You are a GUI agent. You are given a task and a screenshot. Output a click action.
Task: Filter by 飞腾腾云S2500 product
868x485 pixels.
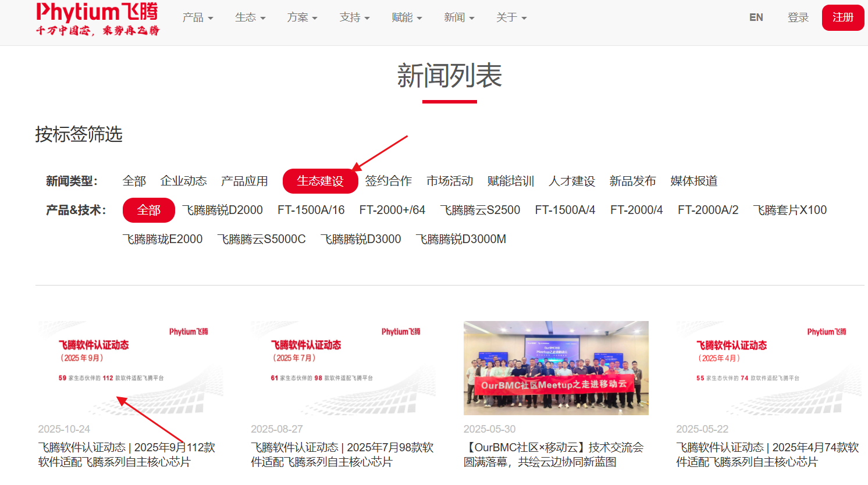click(481, 210)
